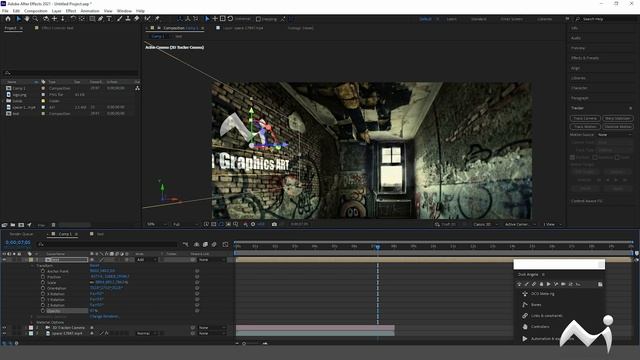Viewport: 640px width, 360px height.
Task: Click the Warp Stabilizer button
Action: point(618,118)
